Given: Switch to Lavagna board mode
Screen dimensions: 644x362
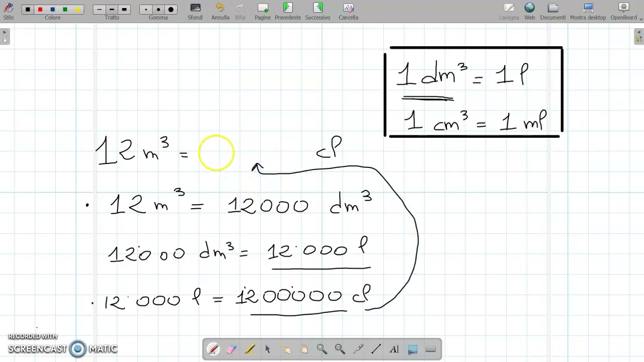Looking at the screenshot, I should coord(509,11).
